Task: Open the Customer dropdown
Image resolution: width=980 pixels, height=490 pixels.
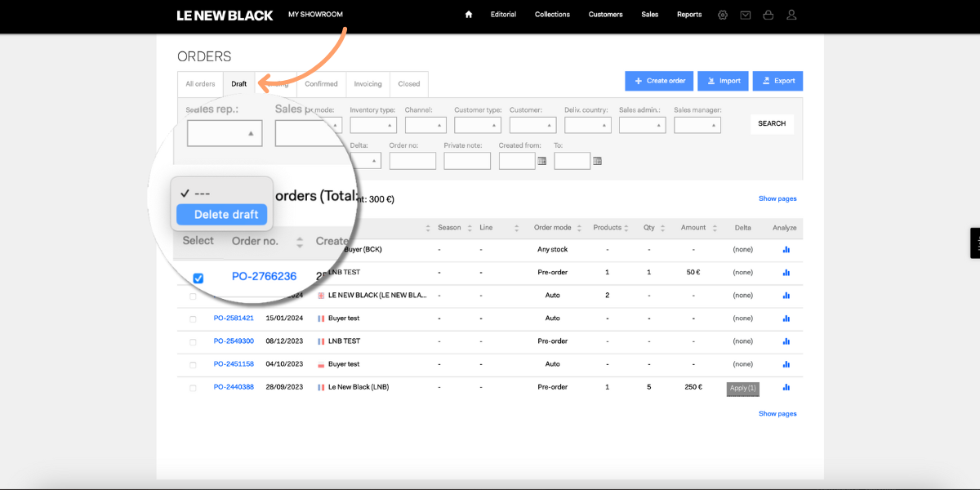Action: [x=532, y=125]
